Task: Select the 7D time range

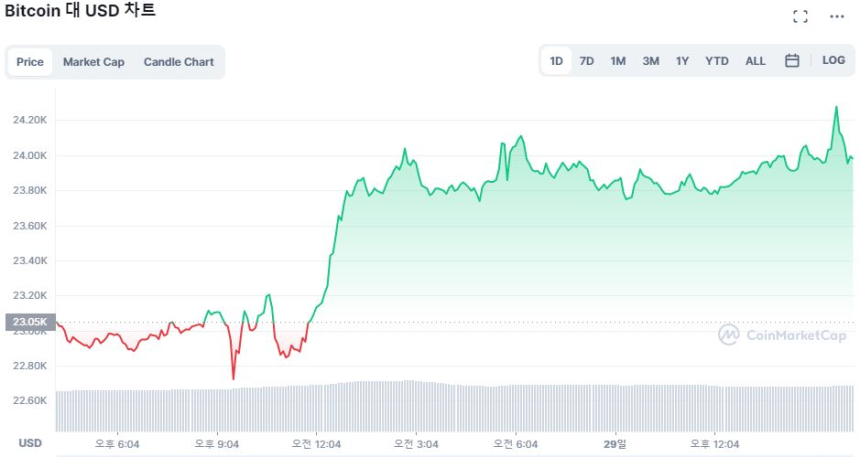Action: tap(587, 61)
